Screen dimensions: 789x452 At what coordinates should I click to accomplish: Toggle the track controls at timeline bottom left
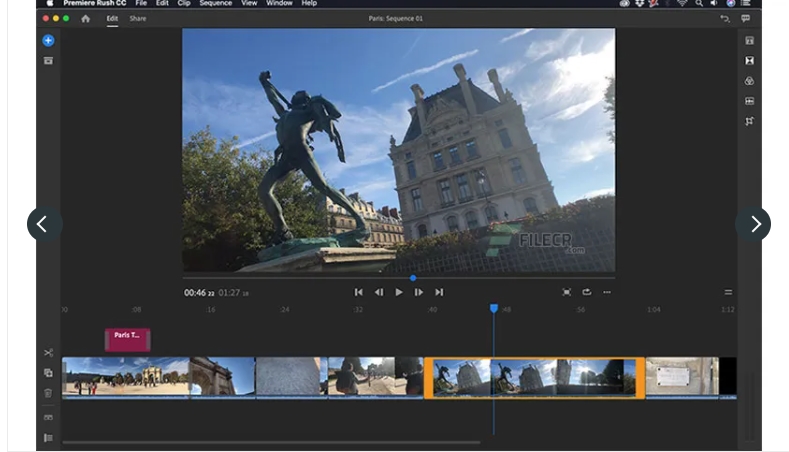click(x=48, y=438)
